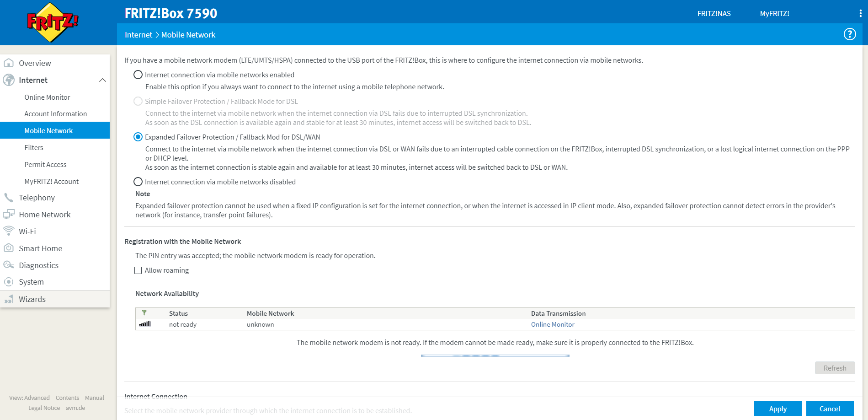This screenshot has width=868, height=420.
Task: Click the Telephony phone icon
Action: (9, 198)
